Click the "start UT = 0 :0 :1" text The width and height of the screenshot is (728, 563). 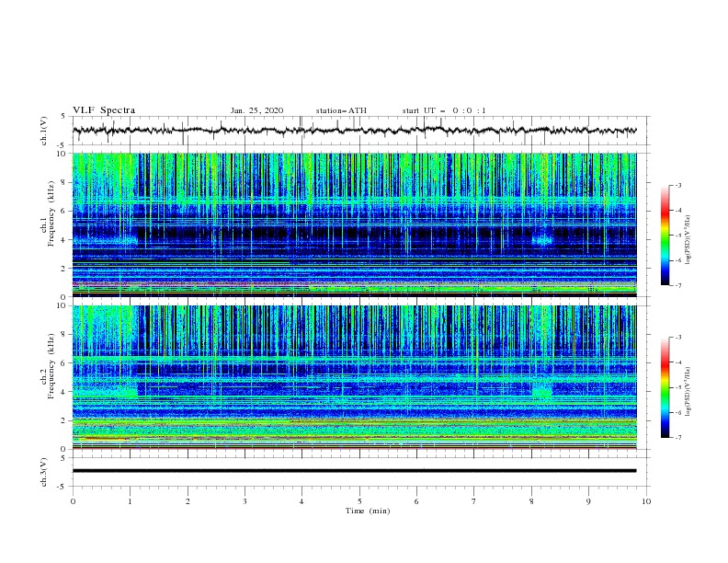tap(444, 110)
